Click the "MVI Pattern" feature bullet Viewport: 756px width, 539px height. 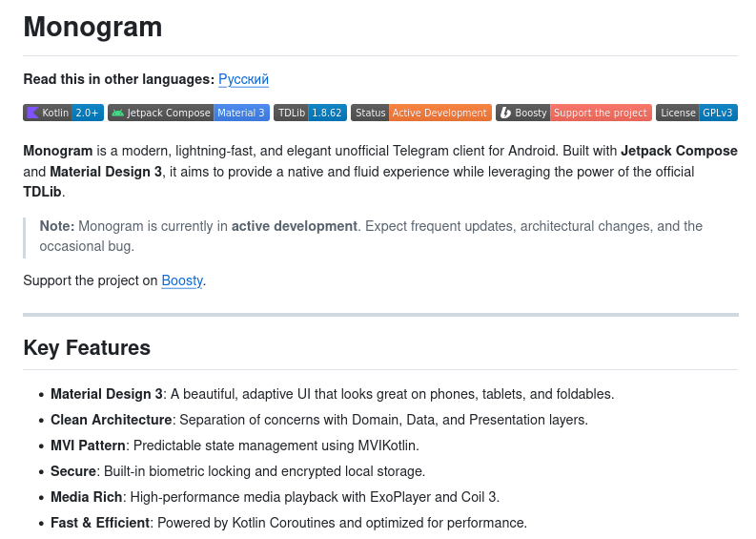click(x=88, y=446)
